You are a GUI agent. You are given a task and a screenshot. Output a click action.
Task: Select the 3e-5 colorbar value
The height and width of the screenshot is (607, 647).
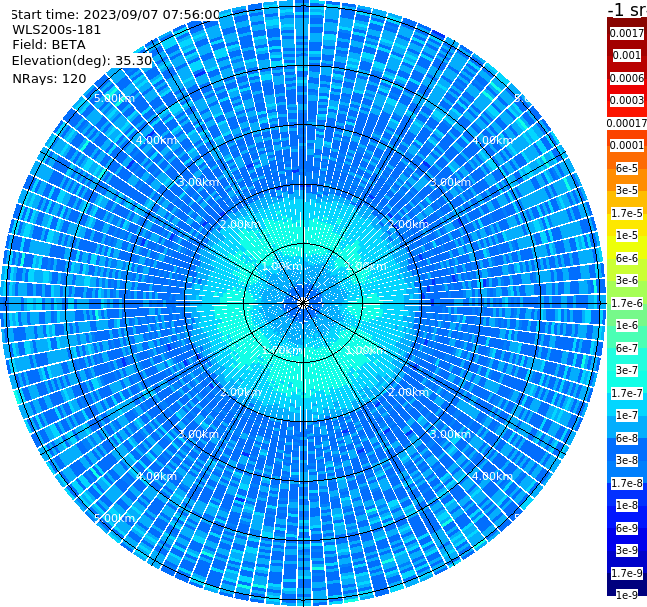pyautogui.click(x=627, y=190)
